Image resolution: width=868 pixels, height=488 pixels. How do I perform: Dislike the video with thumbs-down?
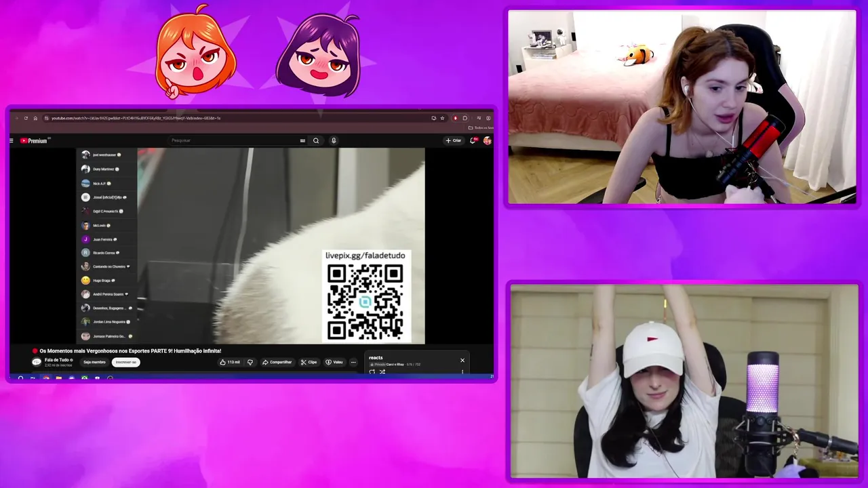point(250,362)
